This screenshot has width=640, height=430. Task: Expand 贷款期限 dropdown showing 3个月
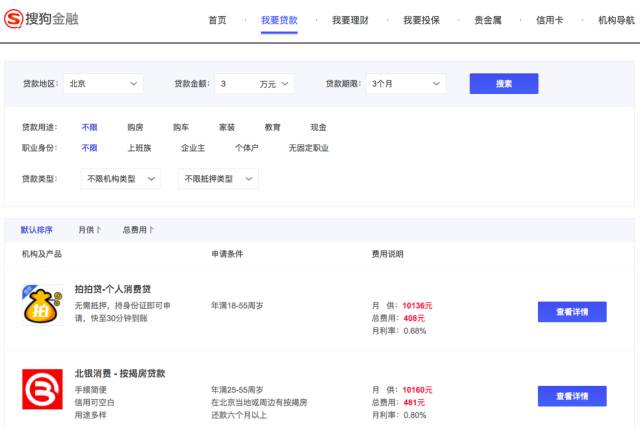tap(406, 84)
